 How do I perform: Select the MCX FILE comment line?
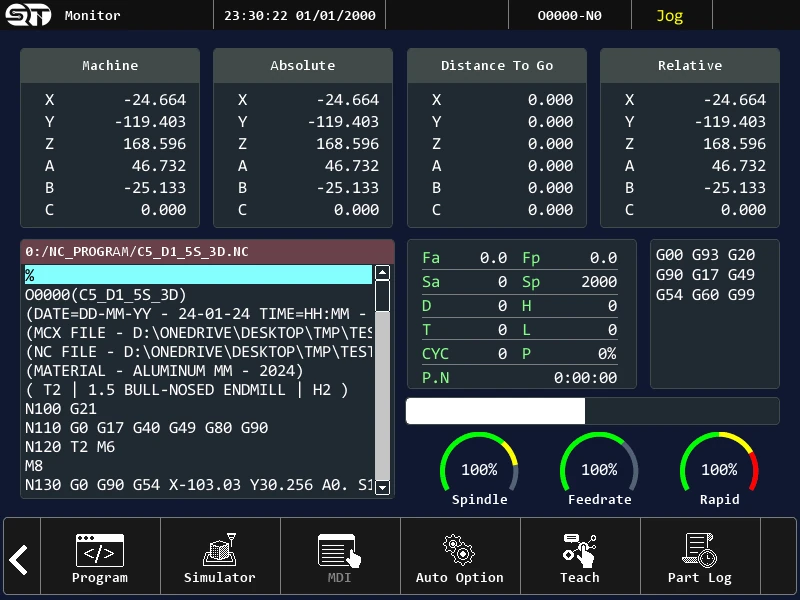coord(198,333)
